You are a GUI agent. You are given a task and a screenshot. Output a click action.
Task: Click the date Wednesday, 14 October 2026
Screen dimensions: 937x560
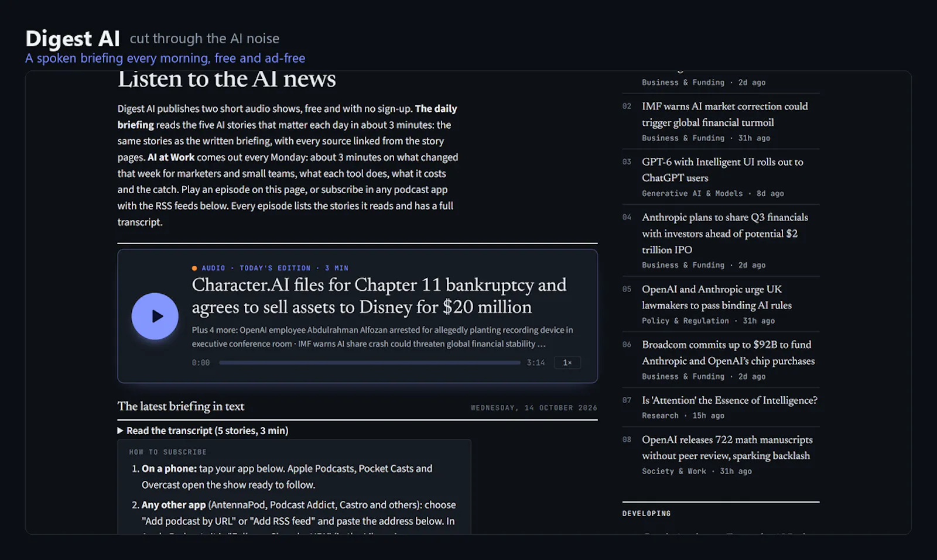pos(534,408)
